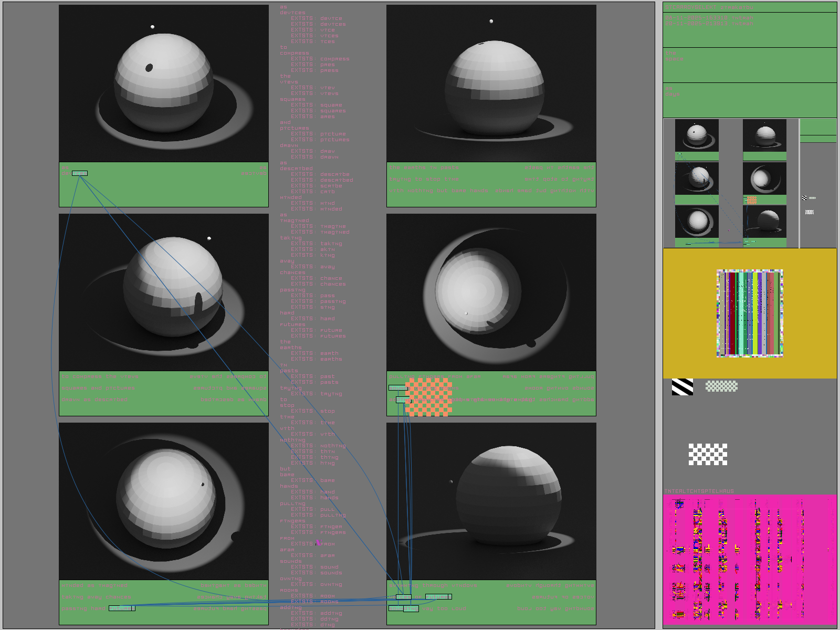Click the bottom-right sphere thumbnail in overview
840x630 pixels.
(764, 221)
